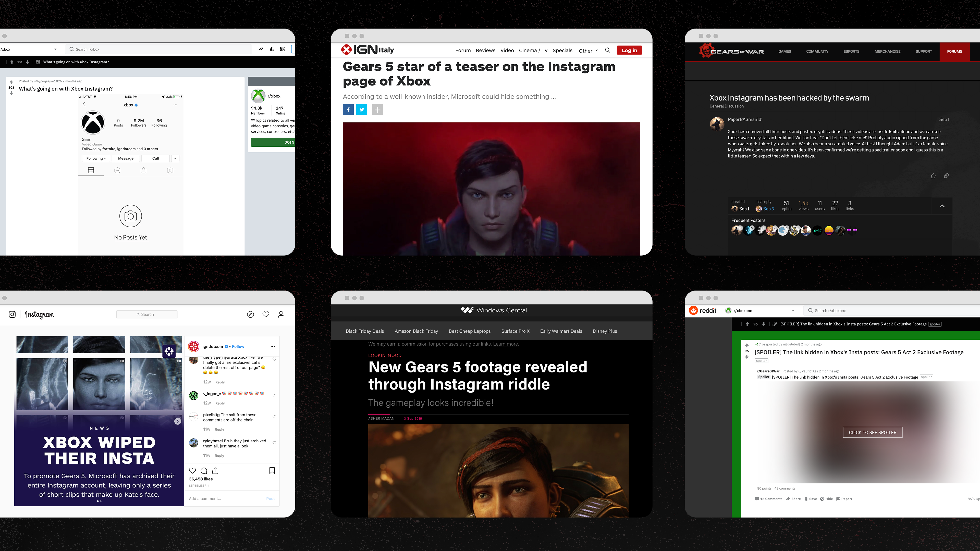
Task: Collapse the forum topic summary chevron
Action: click(942, 206)
